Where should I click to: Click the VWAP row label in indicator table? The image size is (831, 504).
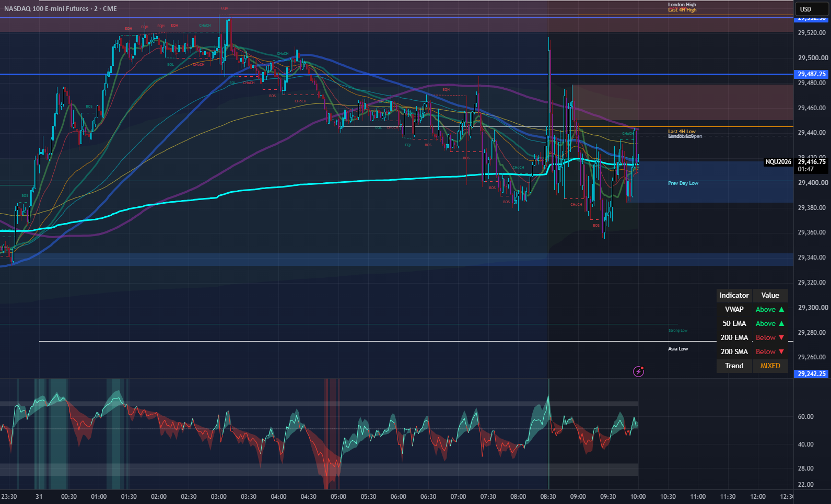tap(734, 309)
